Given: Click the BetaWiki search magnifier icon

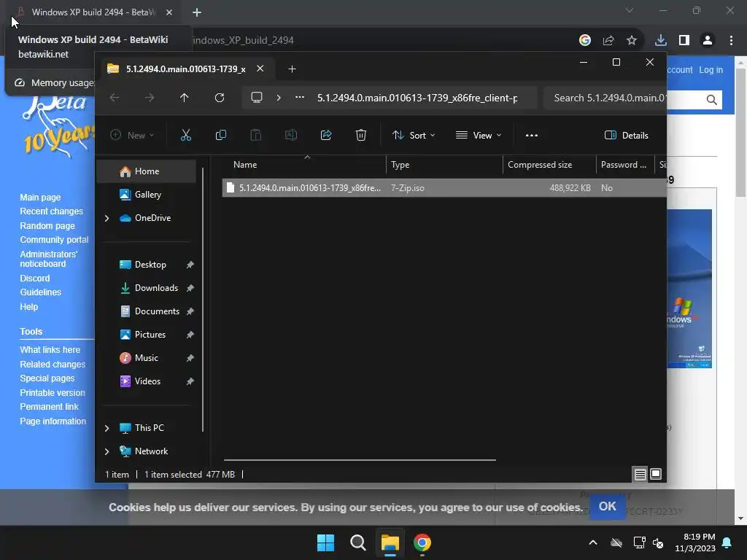Looking at the screenshot, I should point(712,99).
